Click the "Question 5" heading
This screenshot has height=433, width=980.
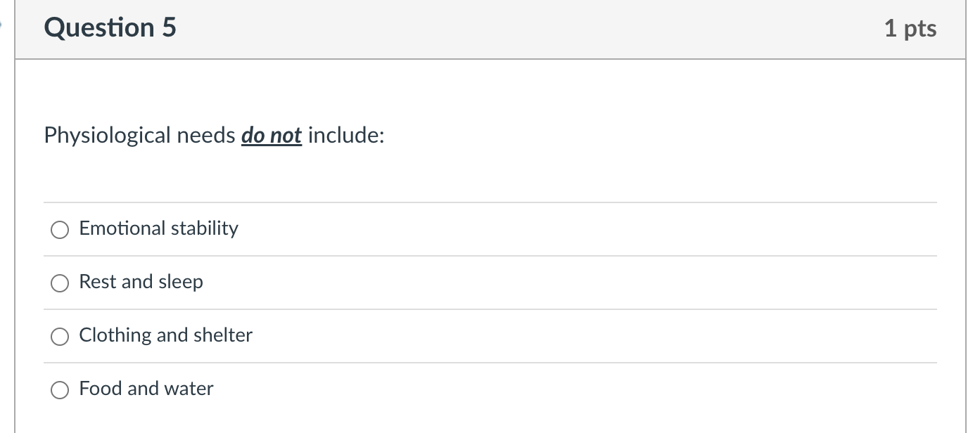[x=110, y=28]
